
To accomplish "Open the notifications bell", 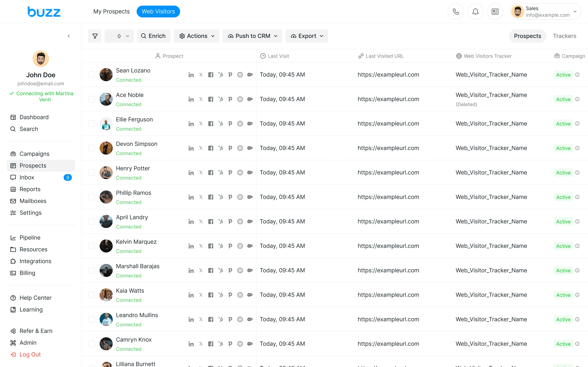I will [475, 11].
